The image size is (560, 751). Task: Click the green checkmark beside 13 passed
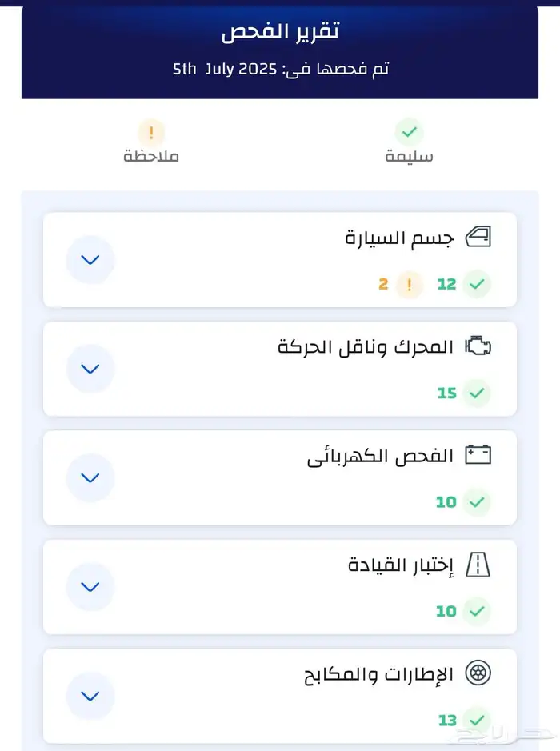478,720
